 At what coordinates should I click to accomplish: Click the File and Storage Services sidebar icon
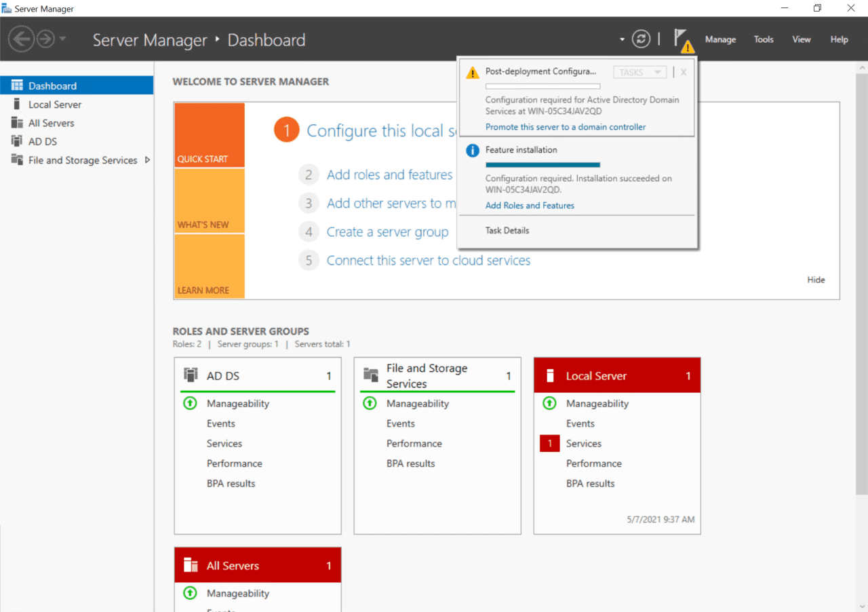17,160
